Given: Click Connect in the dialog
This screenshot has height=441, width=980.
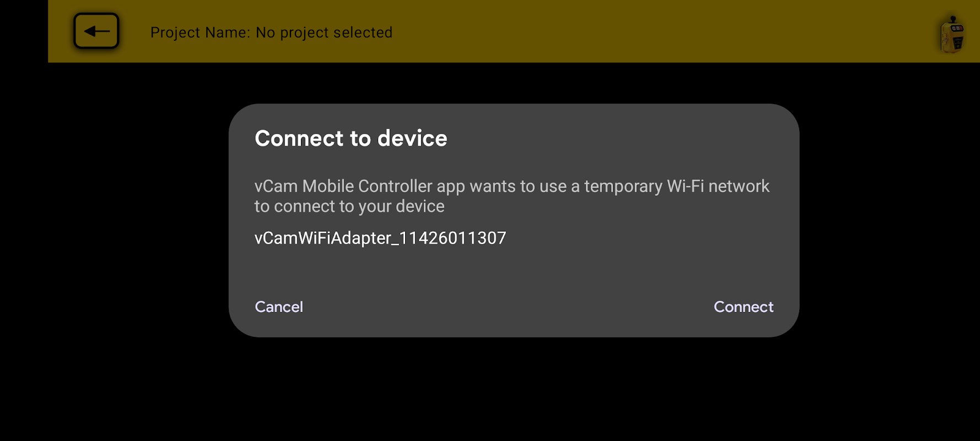Looking at the screenshot, I should pos(744,306).
